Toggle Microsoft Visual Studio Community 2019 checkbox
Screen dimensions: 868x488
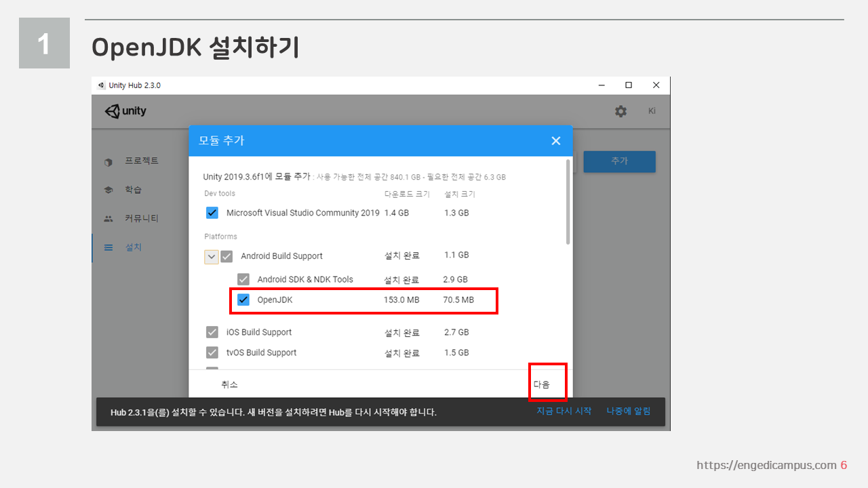(212, 213)
